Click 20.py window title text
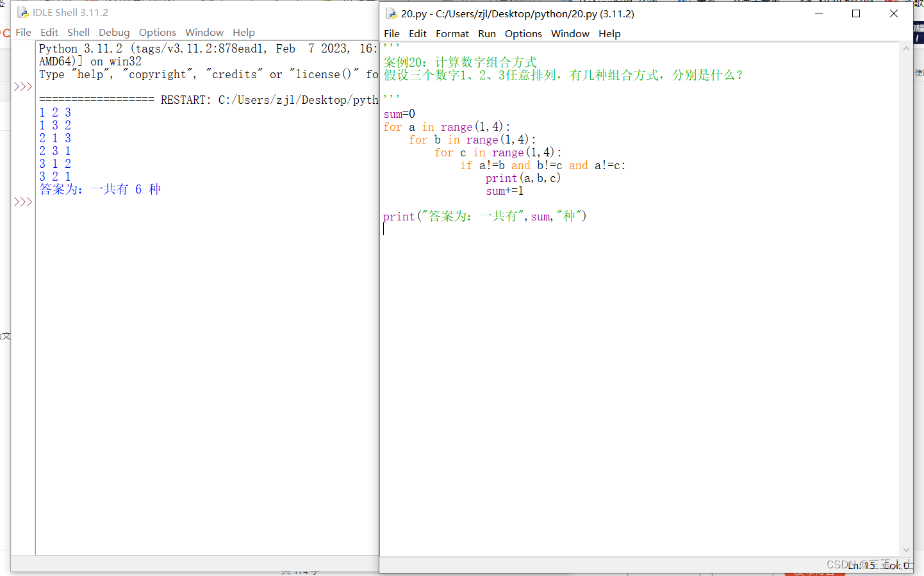This screenshot has height=576, width=924. point(518,13)
